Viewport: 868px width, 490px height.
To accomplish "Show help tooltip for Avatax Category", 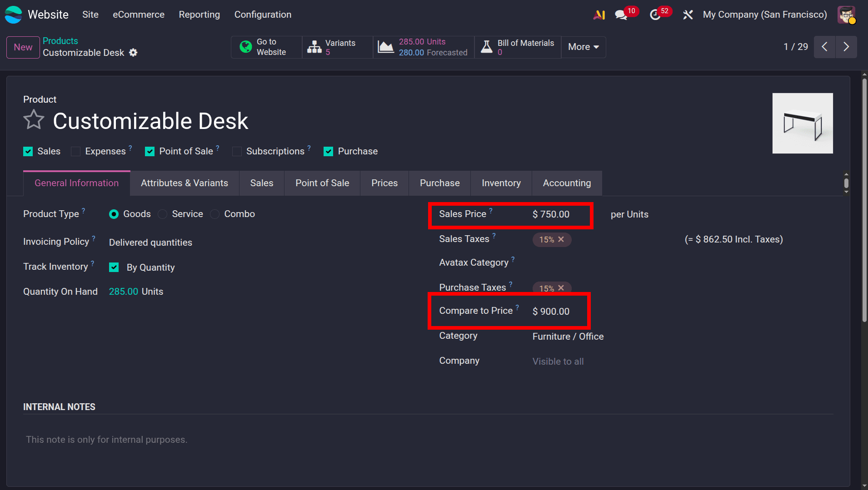I will (x=513, y=259).
